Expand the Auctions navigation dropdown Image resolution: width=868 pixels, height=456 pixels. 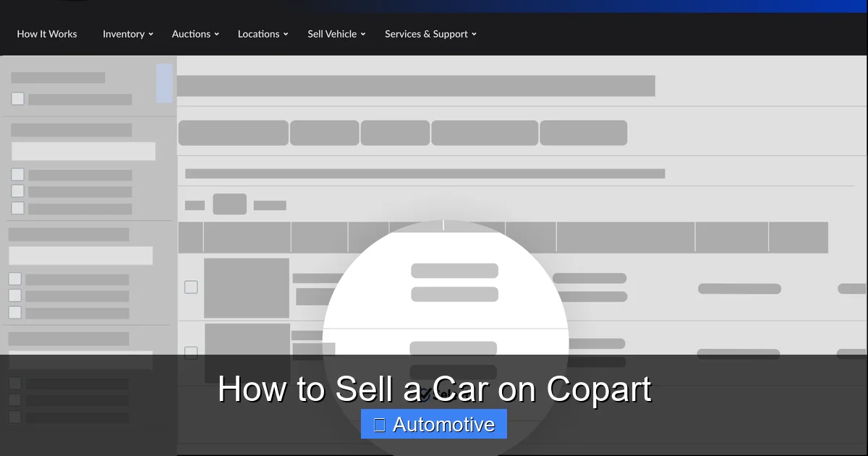click(x=191, y=33)
